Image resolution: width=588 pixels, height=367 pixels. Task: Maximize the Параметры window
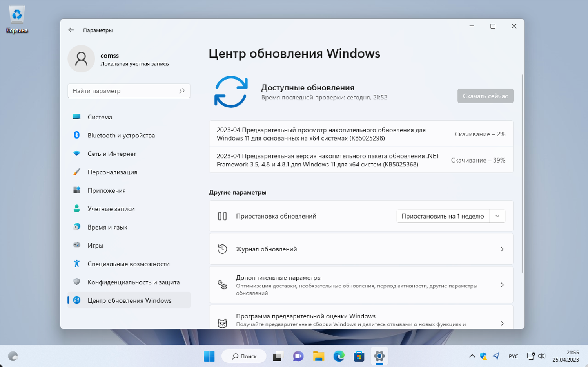493,26
